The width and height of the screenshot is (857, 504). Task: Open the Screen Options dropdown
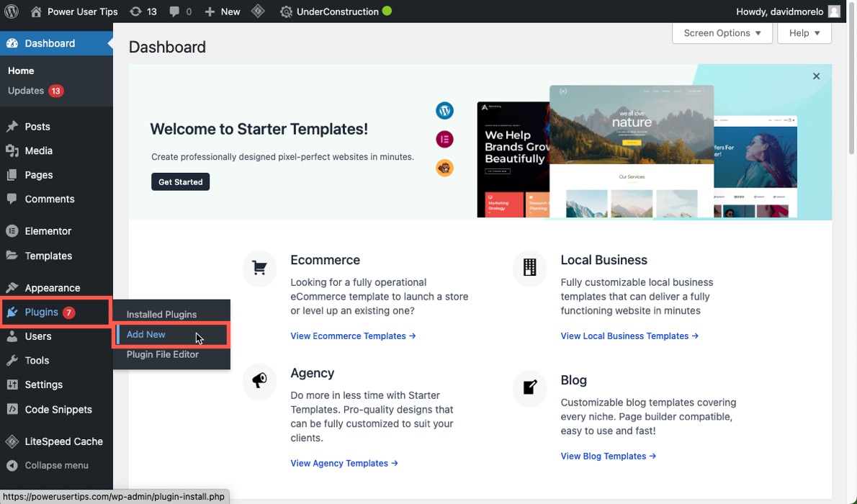[721, 33]
